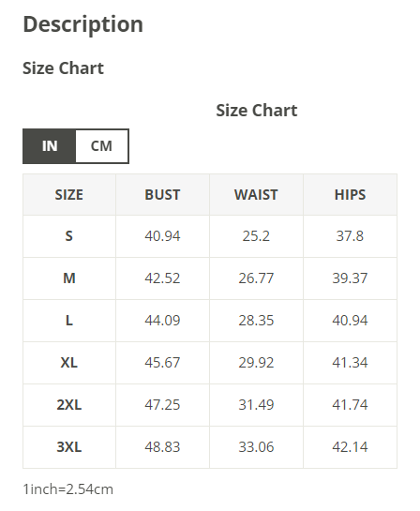Select the 2XL size row label
This screenshot has height=511, width=420.
[x=69, y=405]
